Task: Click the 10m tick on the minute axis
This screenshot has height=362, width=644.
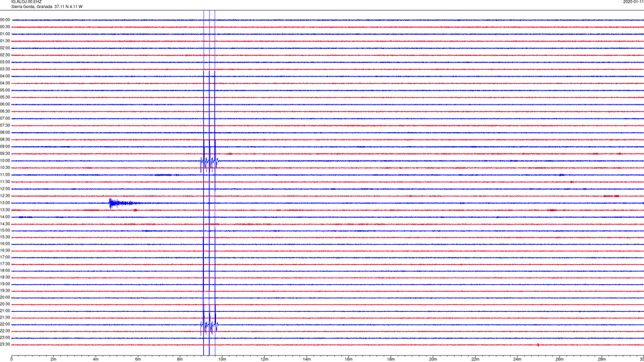Action: (222, 359)
